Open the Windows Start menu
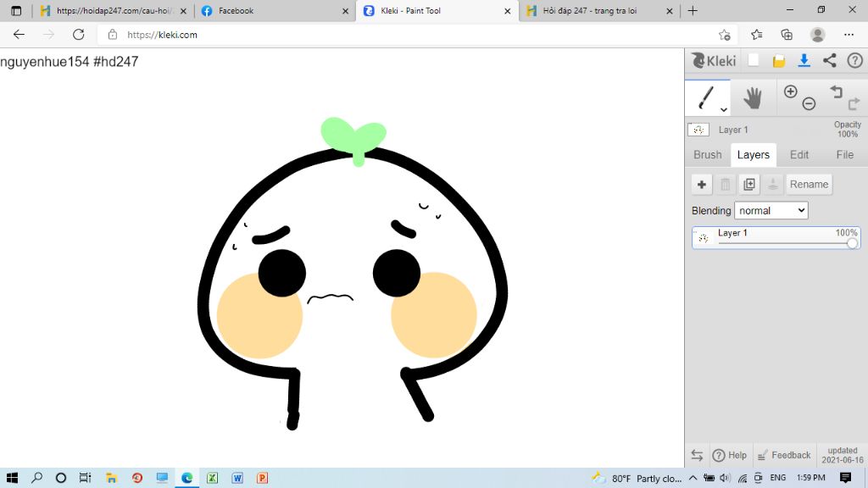 (12, 478)
